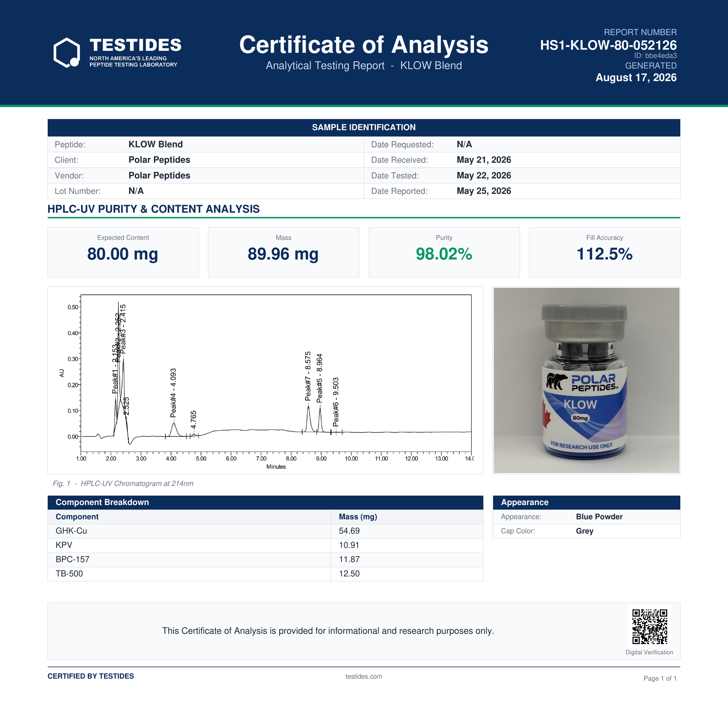This screenshot has height=728, width=728.
Task: Select the Client value Polar Peptides
Action: pos(159,160)
